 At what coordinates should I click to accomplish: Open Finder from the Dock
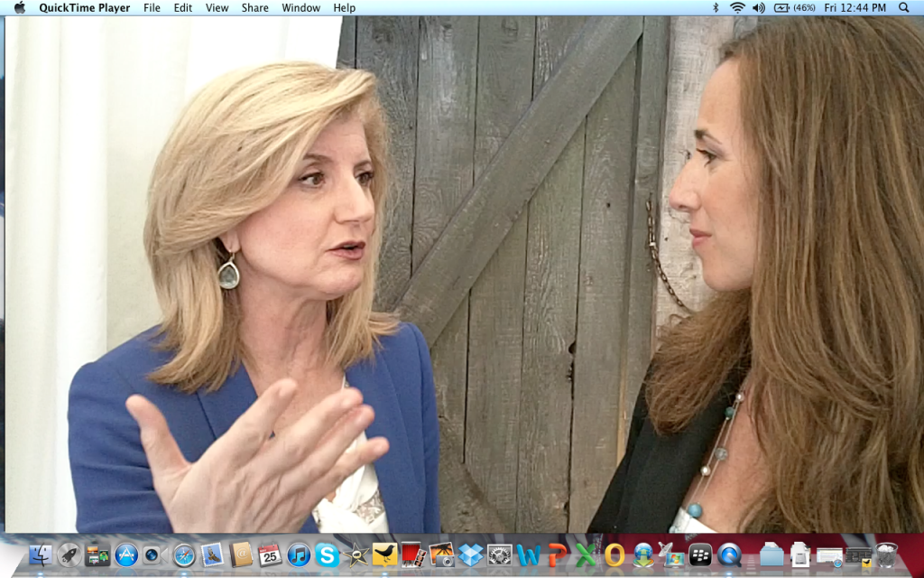click(41, 555)
